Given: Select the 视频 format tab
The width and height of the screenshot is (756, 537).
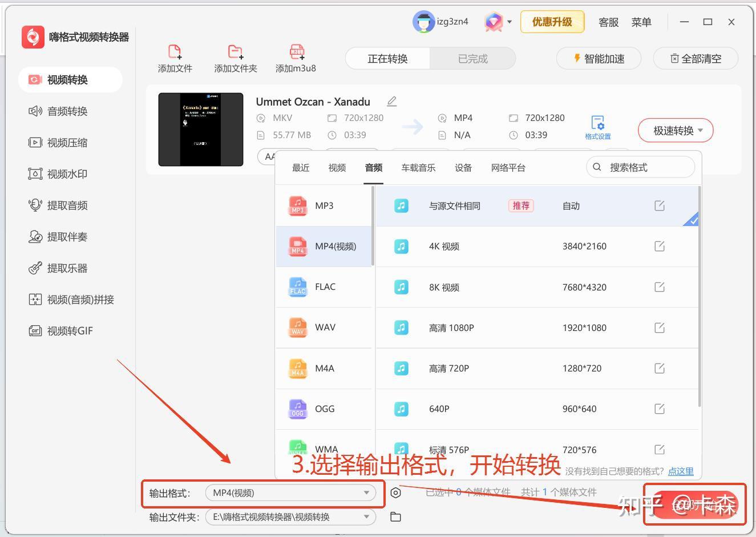Looking at the screenshot, I should pos(337,168).
